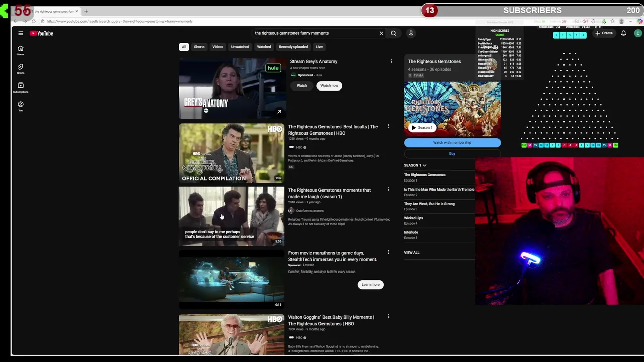
Task: Click into the YouTube search field
Action: pos(314,33)
